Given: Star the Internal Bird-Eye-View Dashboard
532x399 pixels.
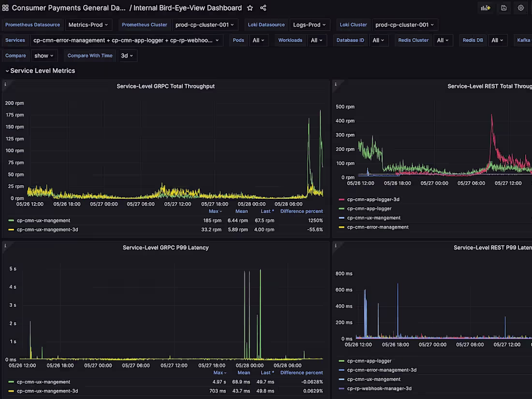Looking at the screenshot, I should pyautogui.click(x=249, y=8).
